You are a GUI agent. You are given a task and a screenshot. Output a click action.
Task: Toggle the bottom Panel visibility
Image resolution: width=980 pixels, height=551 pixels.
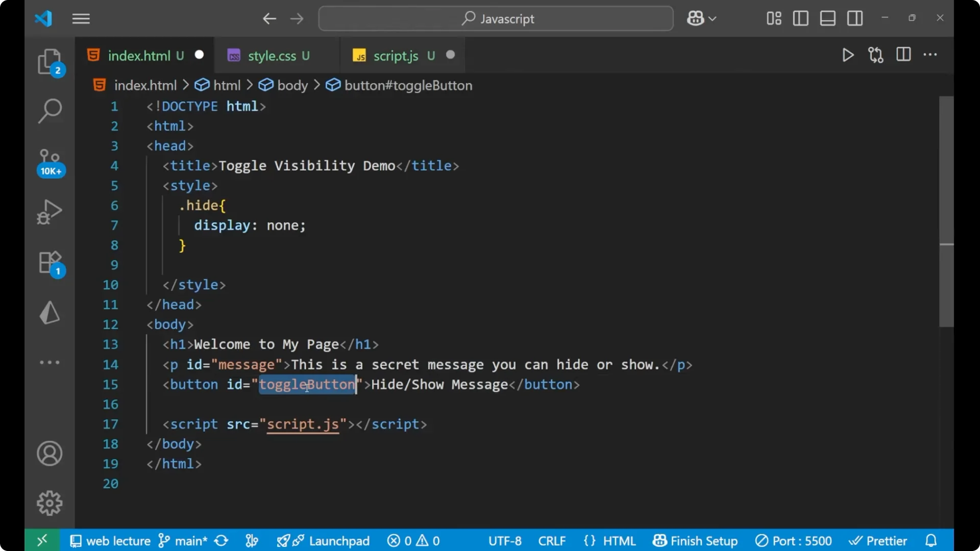tap(827, 18)
